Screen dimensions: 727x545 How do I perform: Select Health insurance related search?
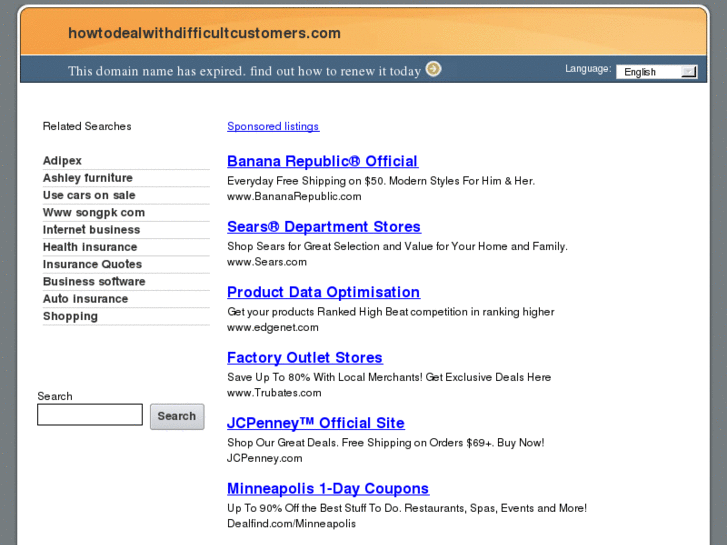click(x=90, y=247)
